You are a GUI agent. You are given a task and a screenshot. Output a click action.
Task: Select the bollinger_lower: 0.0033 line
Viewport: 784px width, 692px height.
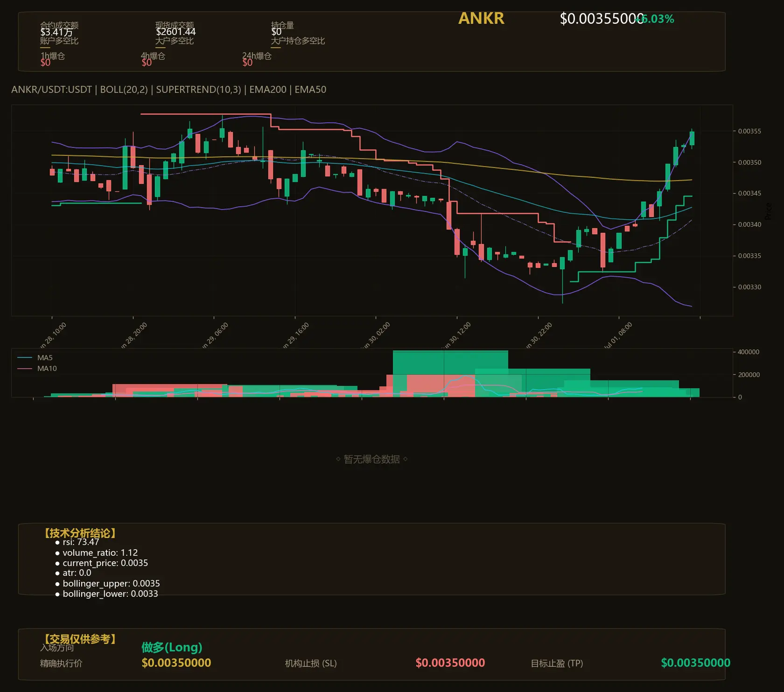111,594
